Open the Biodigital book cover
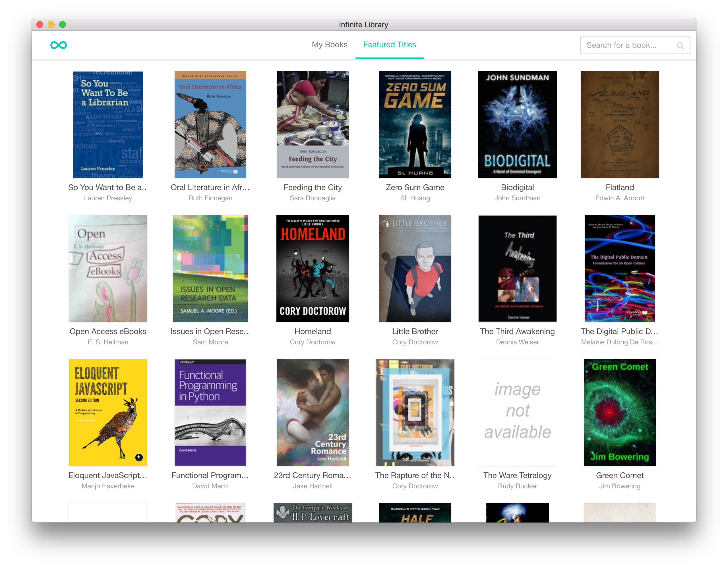 coord(517,124)
